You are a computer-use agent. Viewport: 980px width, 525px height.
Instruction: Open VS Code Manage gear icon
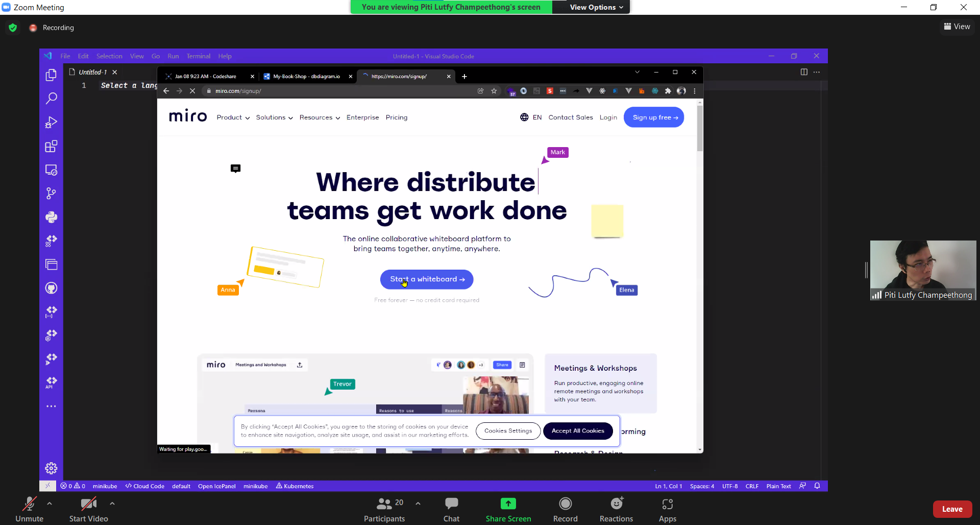coord(51,468)
